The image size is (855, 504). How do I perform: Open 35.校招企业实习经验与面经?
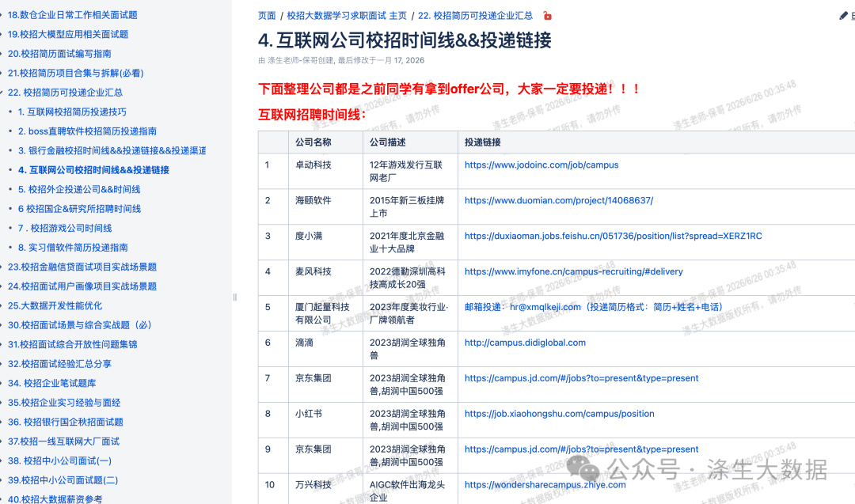tap(64, 403)
